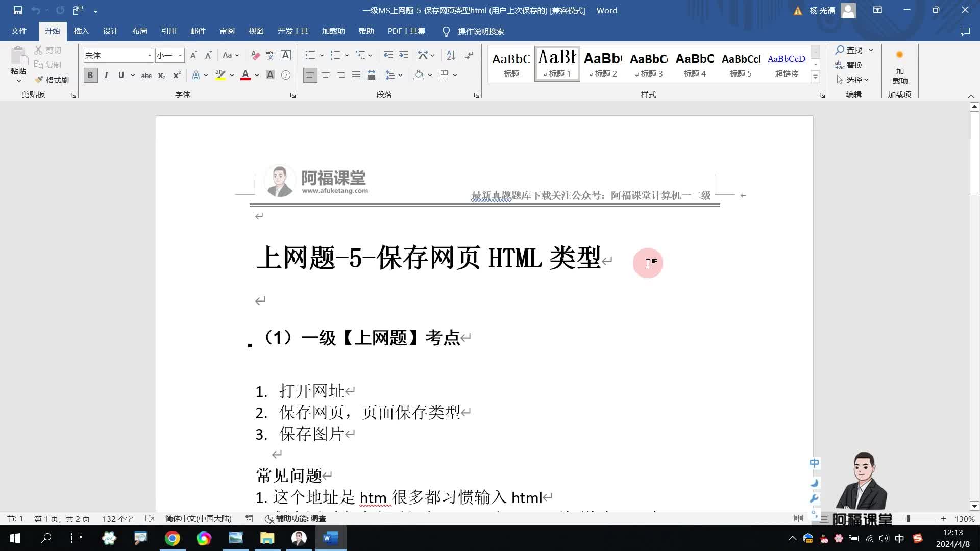The width and height of the screenshot is (980, 551).
Task: Toggle Bold formatting
Action: [90, 75]
